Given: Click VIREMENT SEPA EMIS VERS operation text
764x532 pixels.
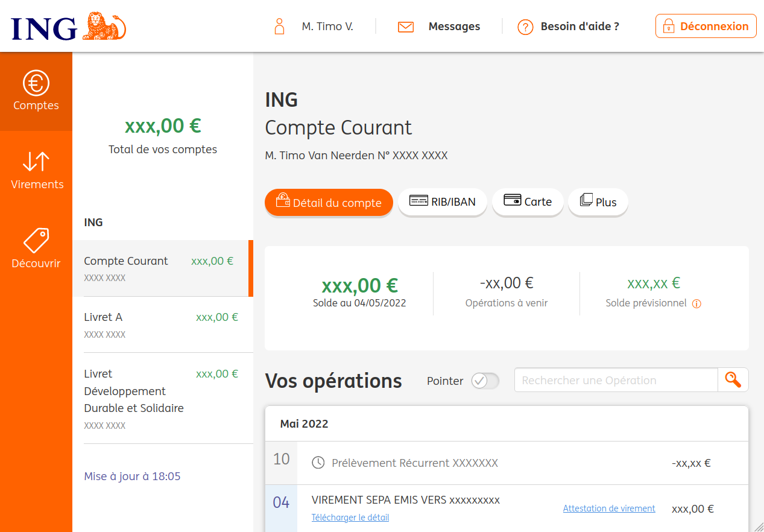Looking at the screenshot, I should tap(406, 500).
